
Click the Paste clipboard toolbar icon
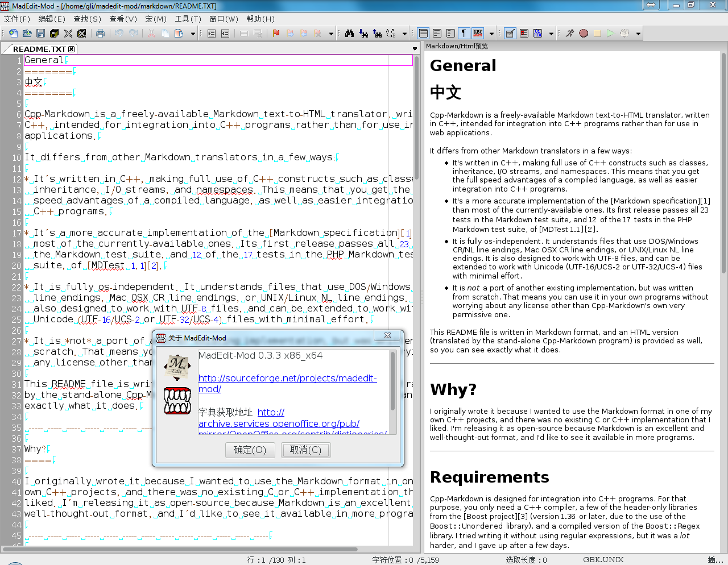click(179, 34)
